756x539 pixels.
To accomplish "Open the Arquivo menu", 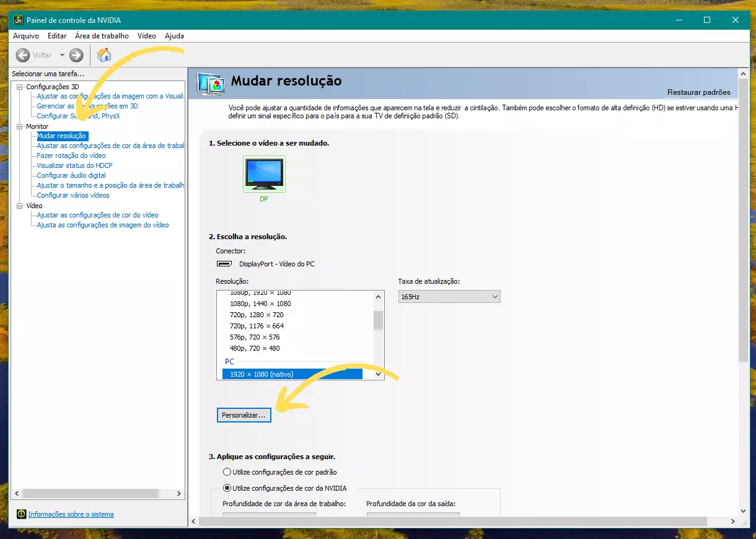I will pos(26,36).
